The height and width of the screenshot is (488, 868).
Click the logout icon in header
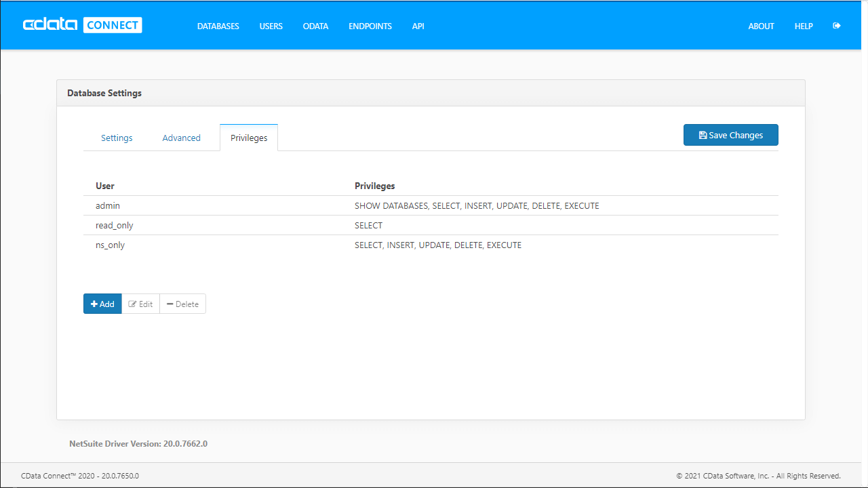point(836,26)
